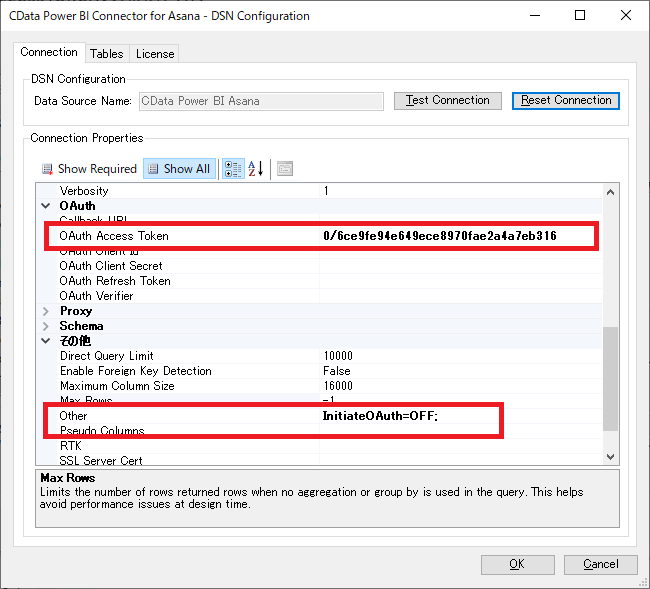Image resolution: width=650 pixels, height=589 pixels.
Task: Click the property grid scroll down arrow
Action: point(611,457)
